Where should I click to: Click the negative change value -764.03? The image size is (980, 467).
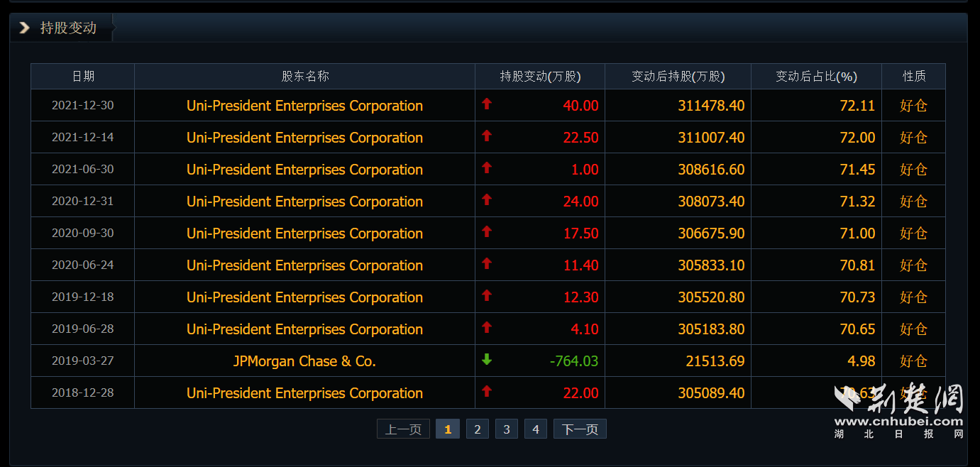point(574,361)
